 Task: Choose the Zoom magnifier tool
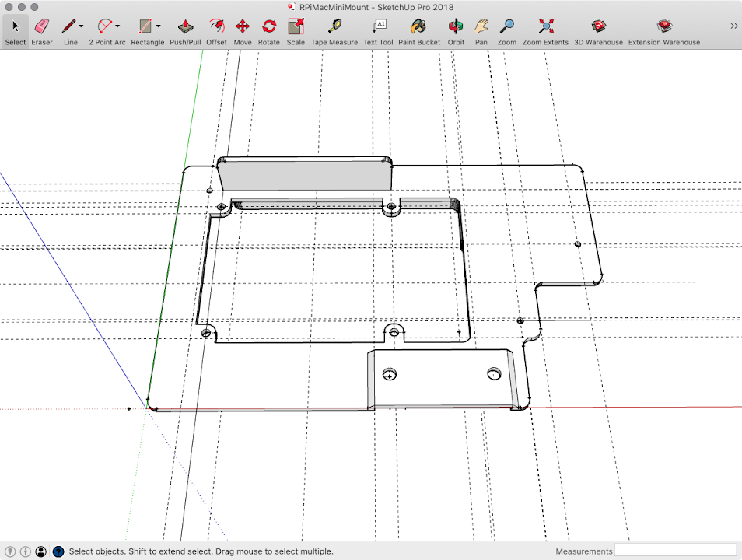[507, 31]
